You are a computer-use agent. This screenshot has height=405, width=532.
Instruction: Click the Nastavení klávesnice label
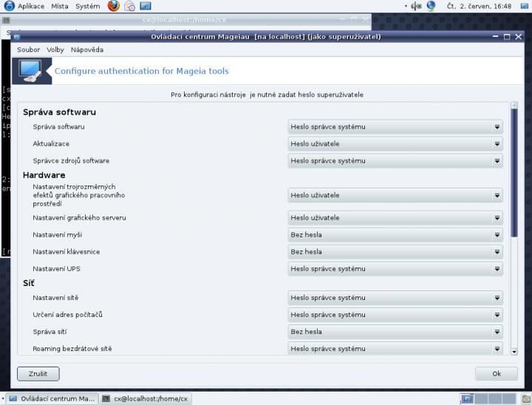(x=66, y=251)
